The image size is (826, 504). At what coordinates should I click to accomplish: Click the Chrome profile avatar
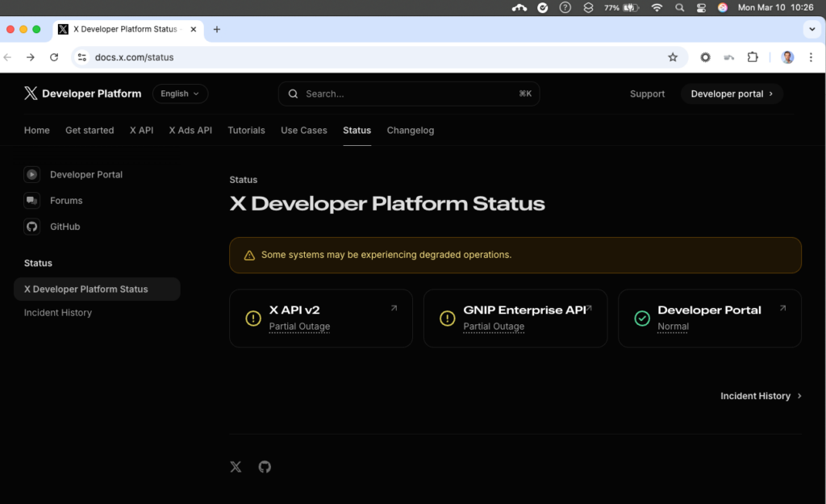point(787,57)
